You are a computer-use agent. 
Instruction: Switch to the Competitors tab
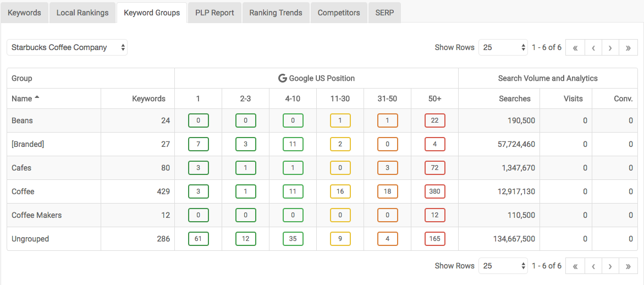point(339,12)
